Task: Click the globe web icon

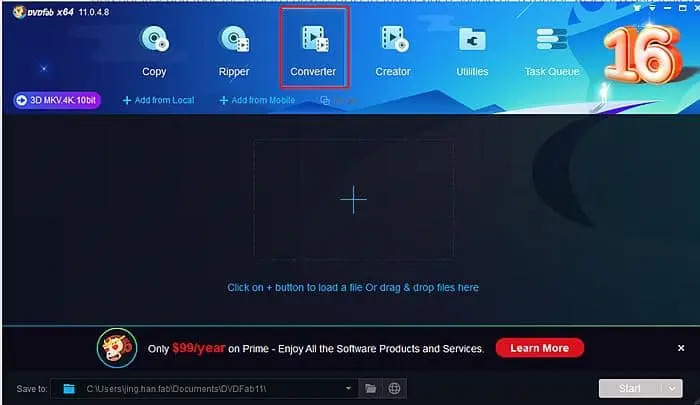Action: (394, 388)
